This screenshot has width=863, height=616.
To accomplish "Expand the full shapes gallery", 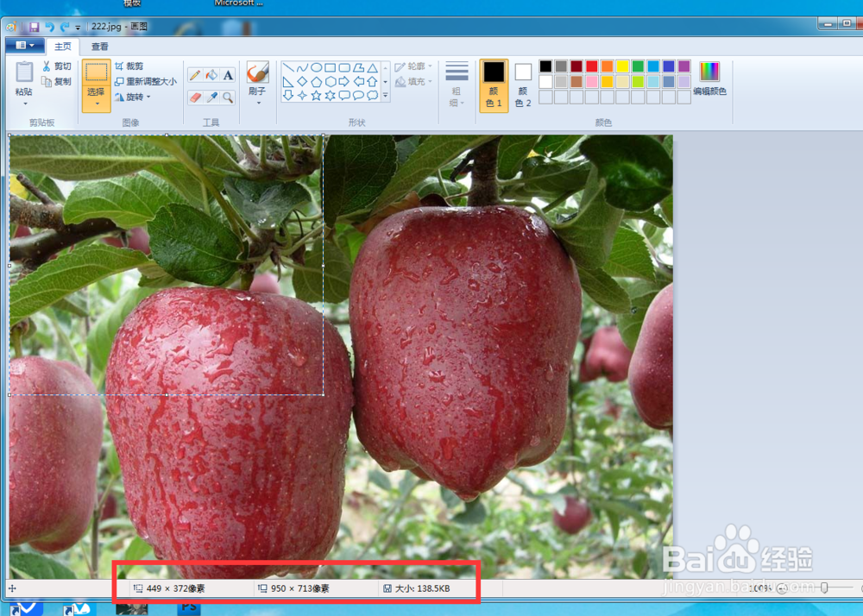I will point(385,95).
